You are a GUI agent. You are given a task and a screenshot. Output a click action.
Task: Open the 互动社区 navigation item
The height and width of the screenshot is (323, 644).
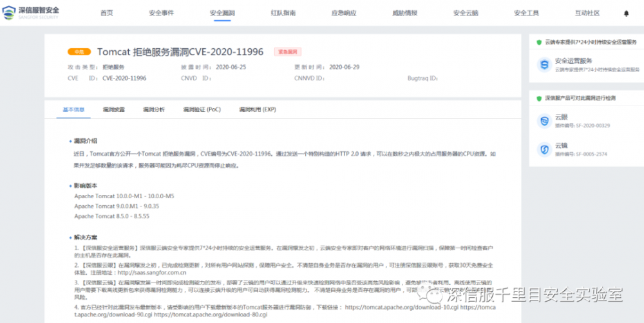tap(587, 13)
